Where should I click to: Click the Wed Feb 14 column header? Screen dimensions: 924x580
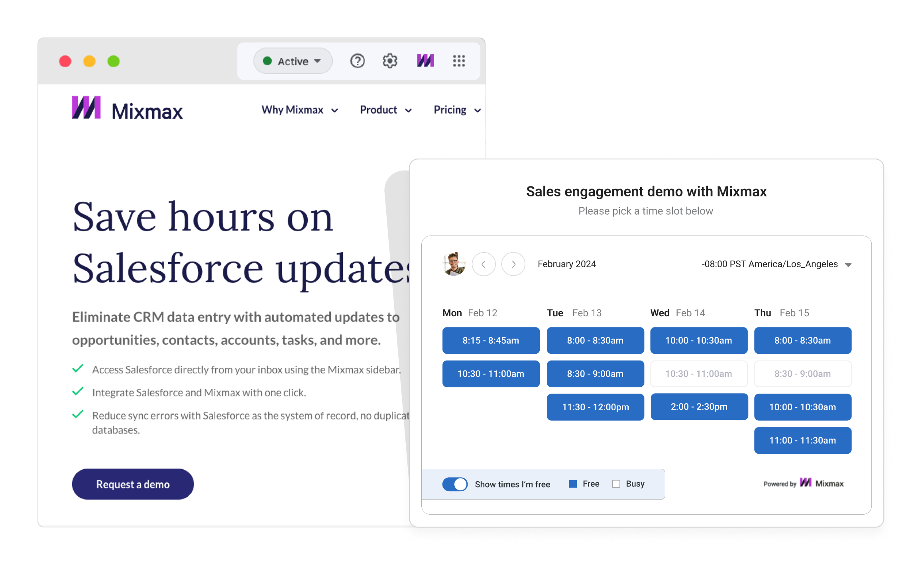pos(678,313)
